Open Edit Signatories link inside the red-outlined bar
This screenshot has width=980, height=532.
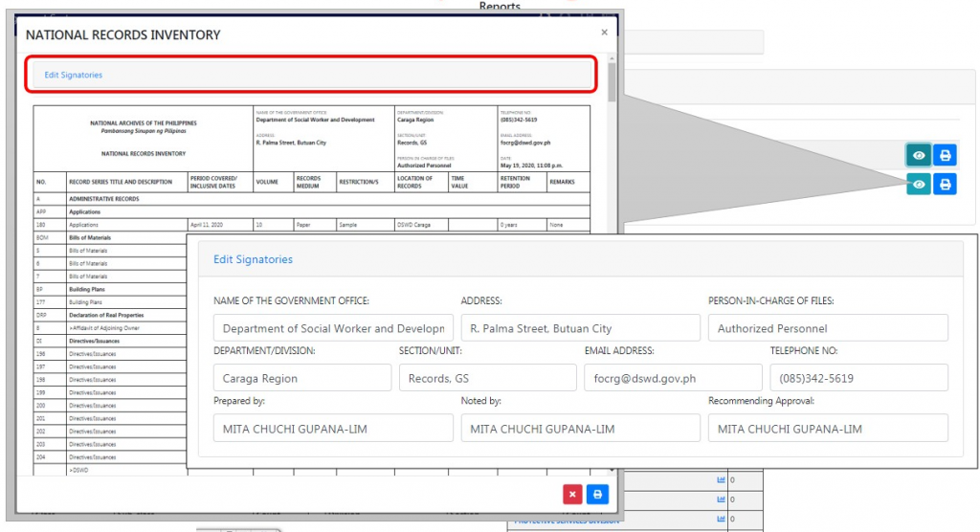coord(73,75)
